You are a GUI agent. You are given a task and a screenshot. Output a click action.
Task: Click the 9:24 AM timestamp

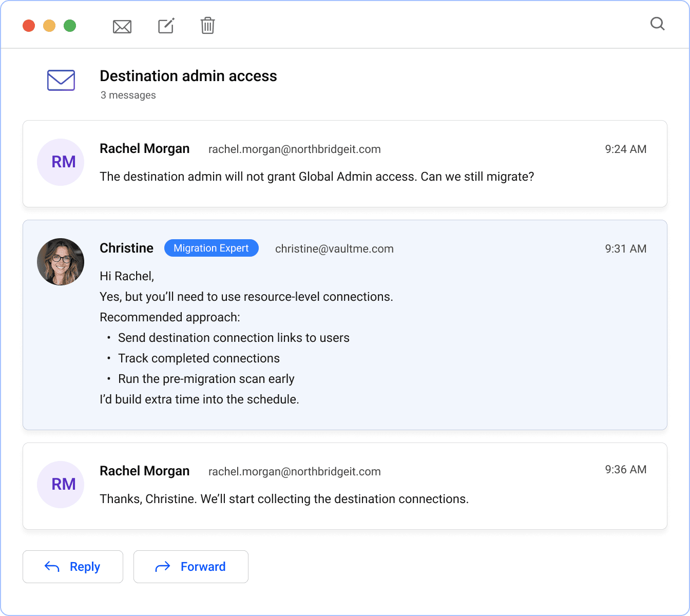pyautogui.click(x=626, y=149)
